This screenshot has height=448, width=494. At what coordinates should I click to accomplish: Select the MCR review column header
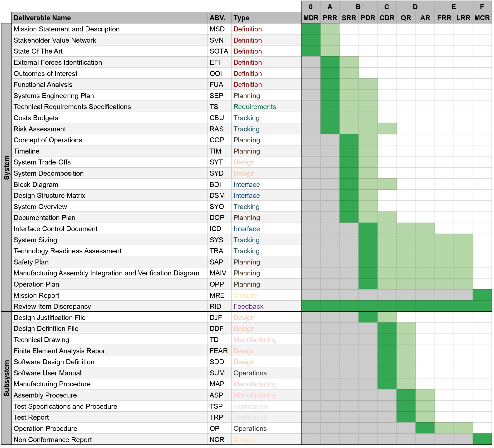tap(482, 18)
